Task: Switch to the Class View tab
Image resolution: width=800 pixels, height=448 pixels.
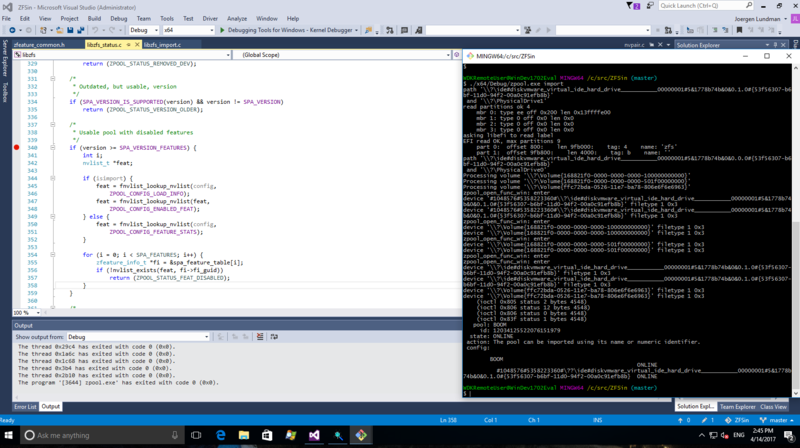Action: 773,407
